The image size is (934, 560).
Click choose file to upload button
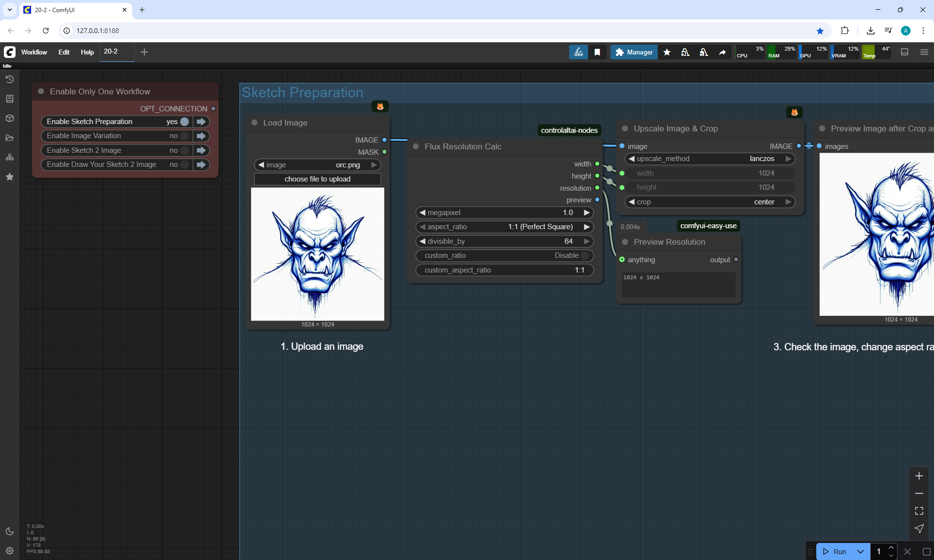coord(317,179)
